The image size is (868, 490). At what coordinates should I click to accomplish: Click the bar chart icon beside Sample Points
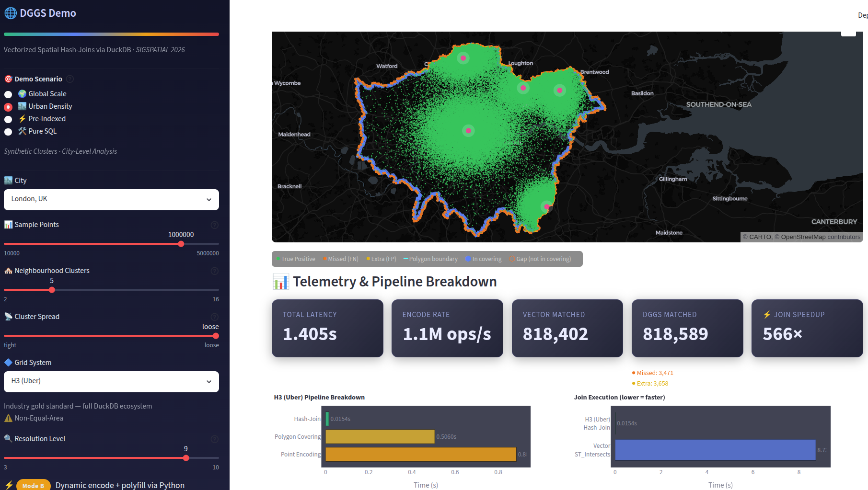[8, 225]
